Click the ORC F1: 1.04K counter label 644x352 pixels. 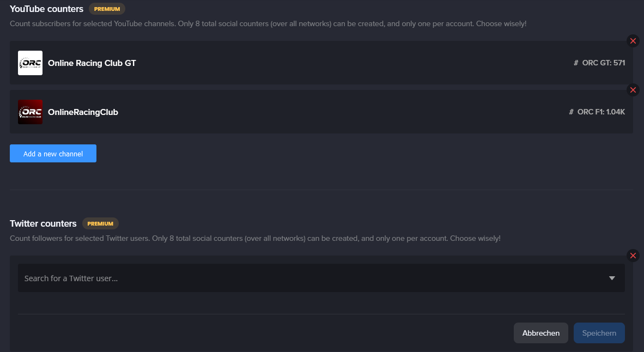(601, 112)
